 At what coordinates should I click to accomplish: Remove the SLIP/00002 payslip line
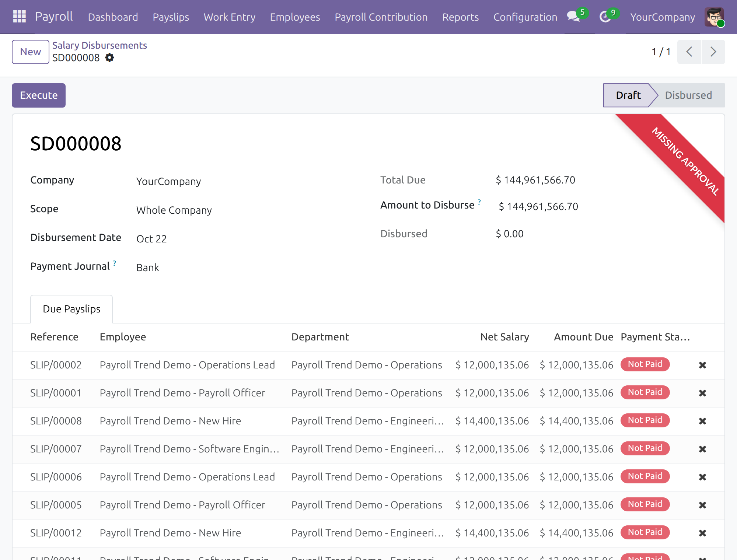702,365
